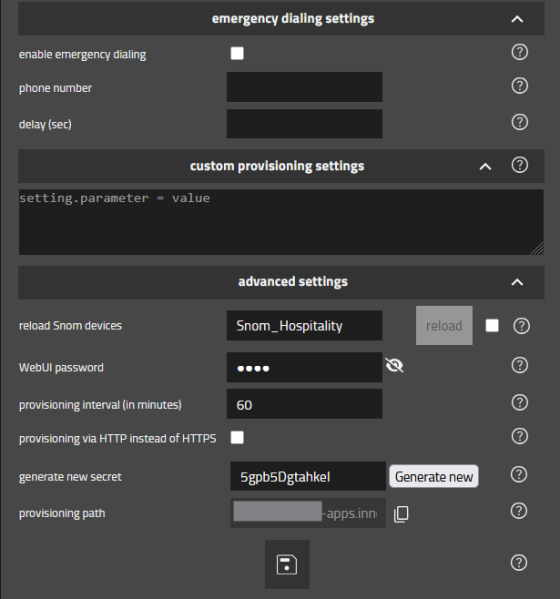This screenshot has width=560, height=599.
Task: Open help for custom provisioning settings
Action: pos(520,165)
